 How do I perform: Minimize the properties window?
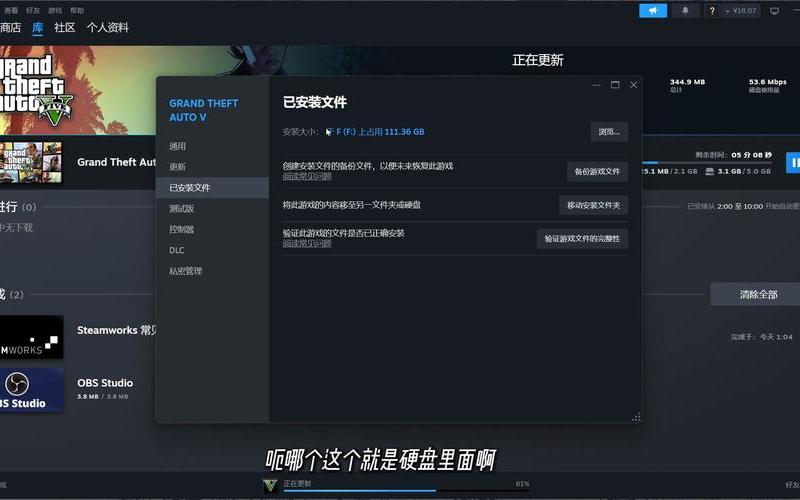click(x=596, y=85)
